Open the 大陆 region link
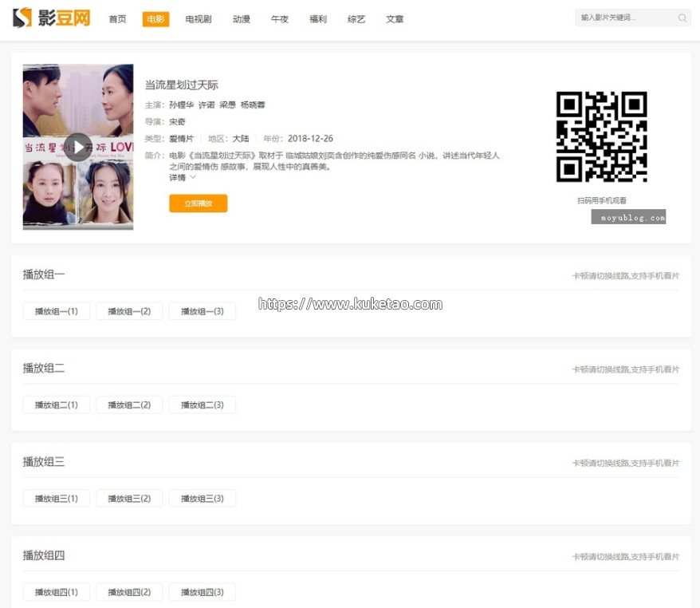This screenshot has width=700, height=608. coord(241,139)
